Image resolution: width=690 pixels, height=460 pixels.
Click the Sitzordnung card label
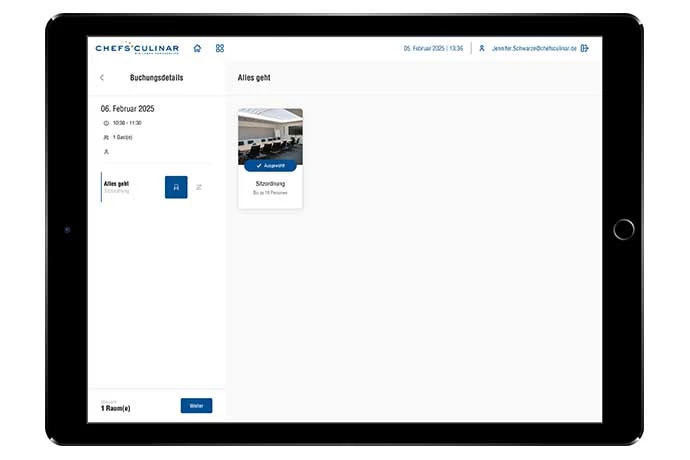point(270,184)
